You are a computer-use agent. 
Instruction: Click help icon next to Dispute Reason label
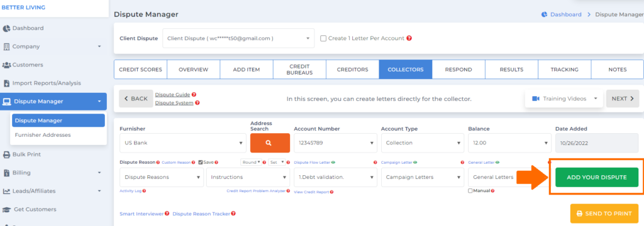pos(158,163)
